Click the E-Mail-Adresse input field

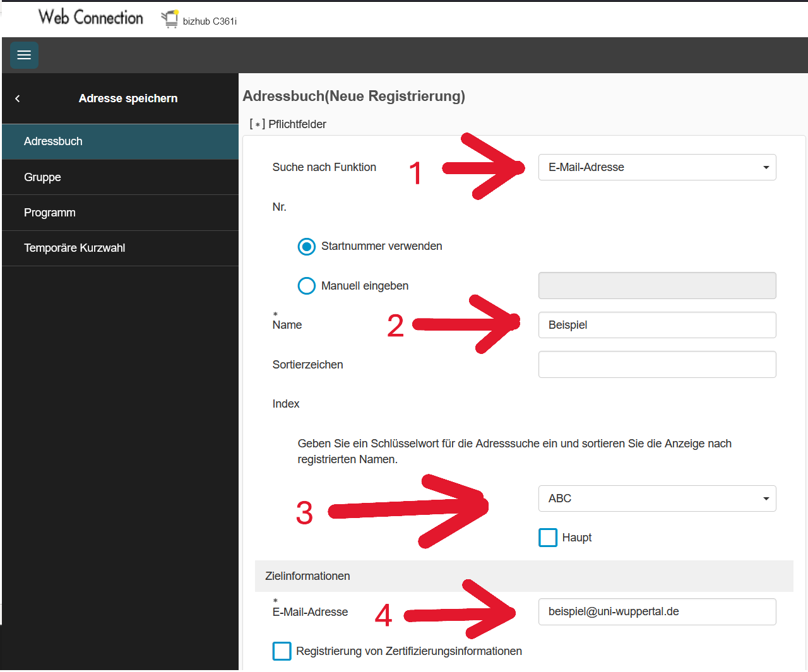click(x=656, y=611)
